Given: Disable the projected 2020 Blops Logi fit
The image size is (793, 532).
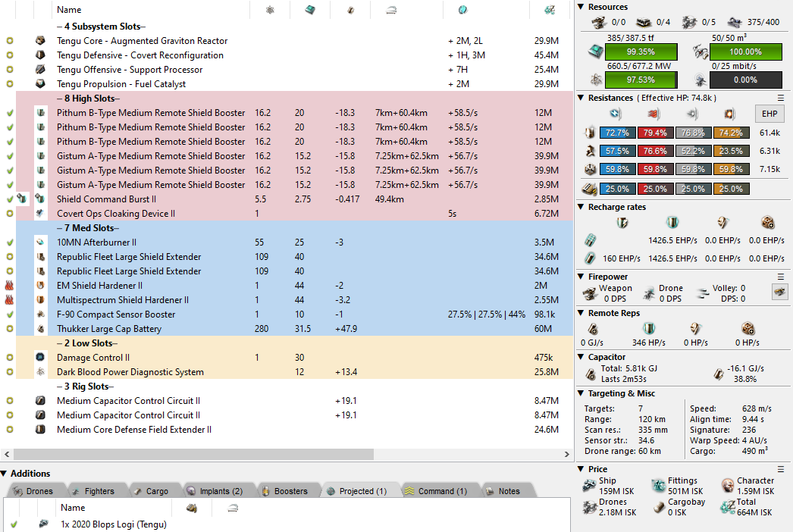Looking at the screenshot, I should [14, 524].
